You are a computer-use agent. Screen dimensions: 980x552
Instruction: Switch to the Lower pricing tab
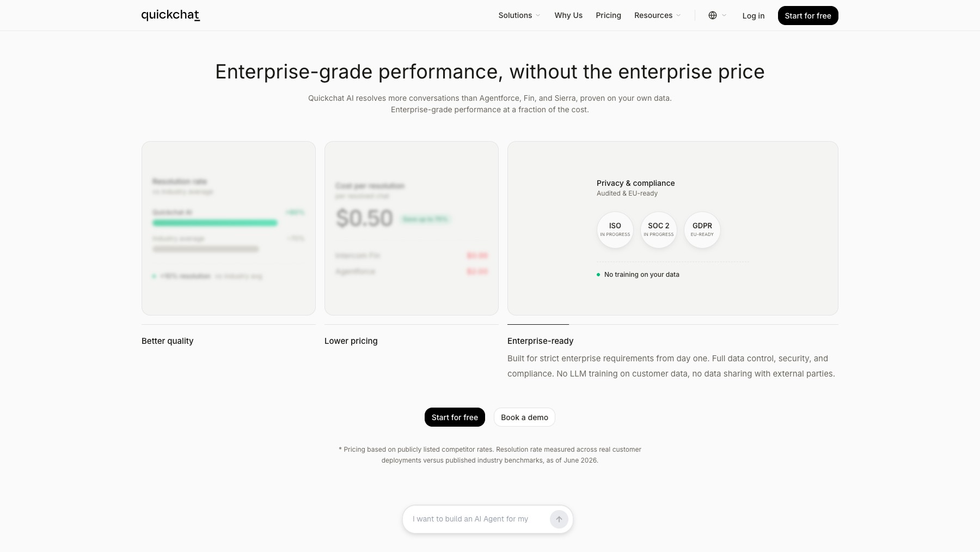click(351, 341)
